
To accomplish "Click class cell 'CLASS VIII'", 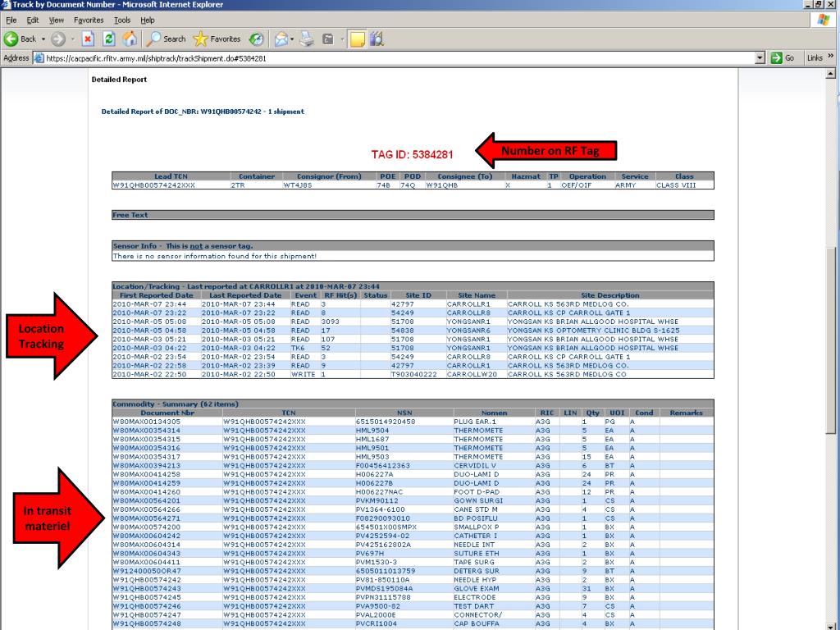I will pyautogui.click(x=676, y=185).
